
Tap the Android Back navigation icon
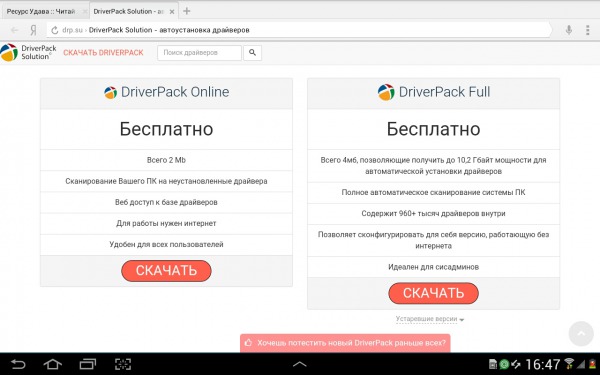click(18, 364)
